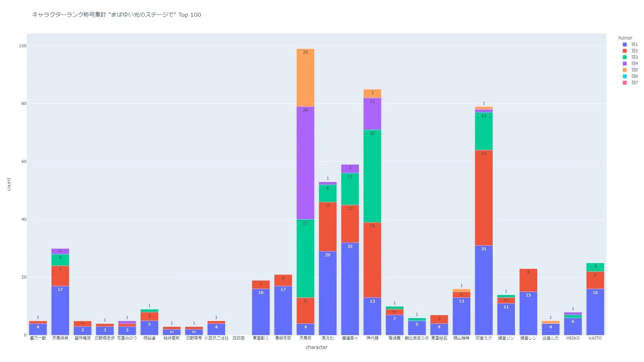Click the chart title text

click(x=116, y=15)
